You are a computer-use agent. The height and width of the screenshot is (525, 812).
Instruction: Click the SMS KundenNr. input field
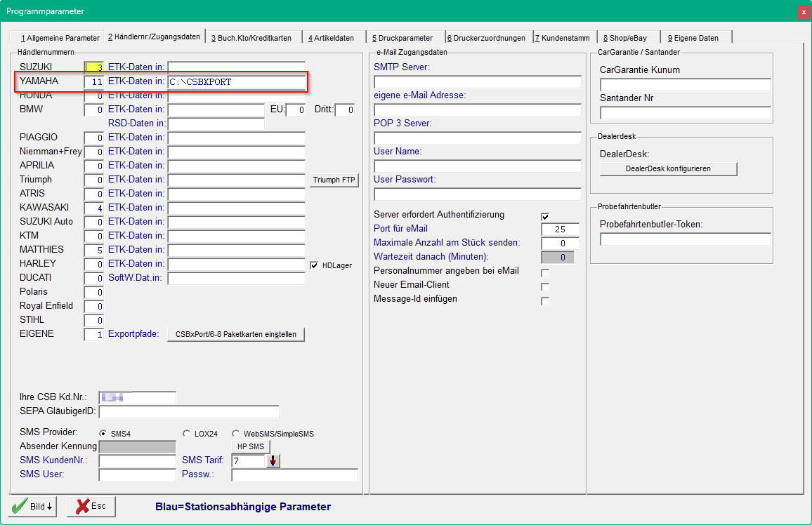point(137,461)
